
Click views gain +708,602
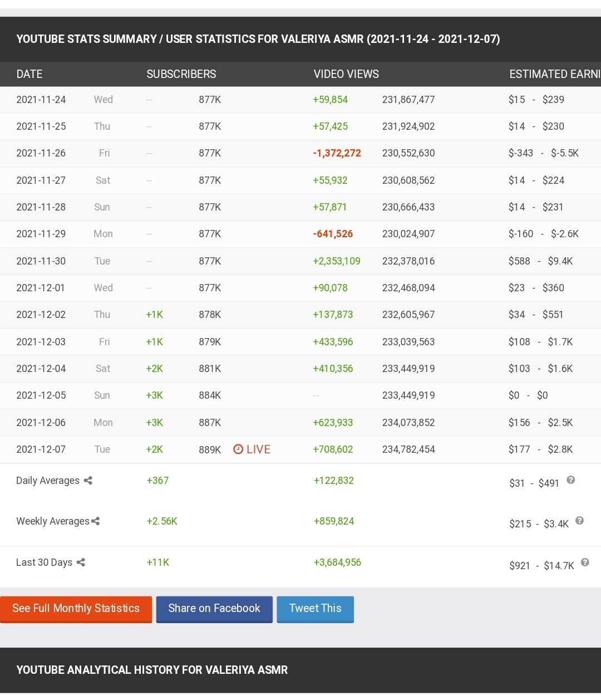333,449
